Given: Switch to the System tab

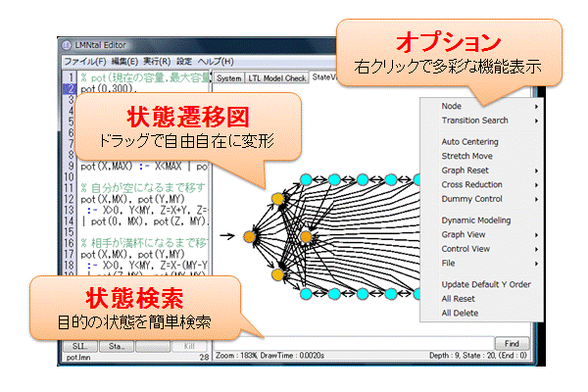Looking at the screenshot, I should coord(228,77).
